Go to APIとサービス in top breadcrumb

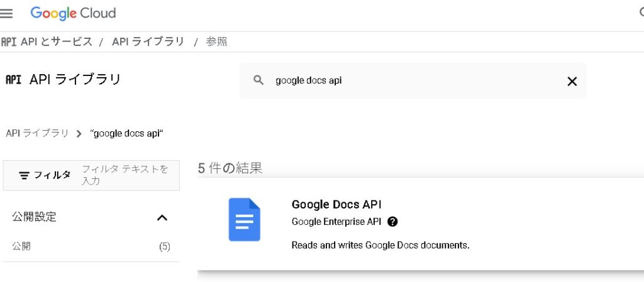pyautogui.click(x=56, y=42)
